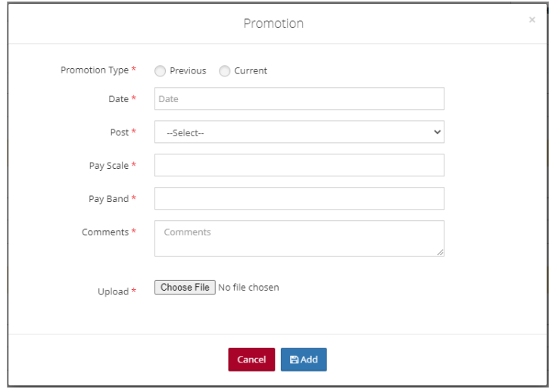
Task: Click the Promotion dialog title
Action: point(273,23)
